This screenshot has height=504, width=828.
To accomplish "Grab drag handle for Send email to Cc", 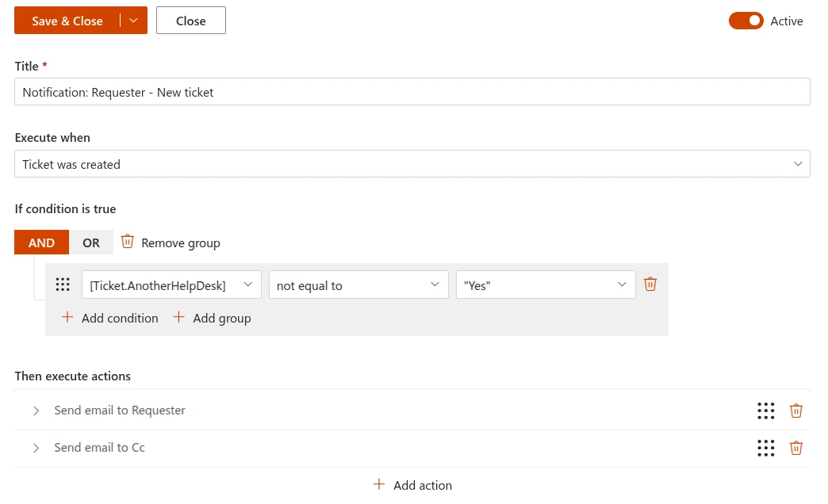I will coord(765,448).
